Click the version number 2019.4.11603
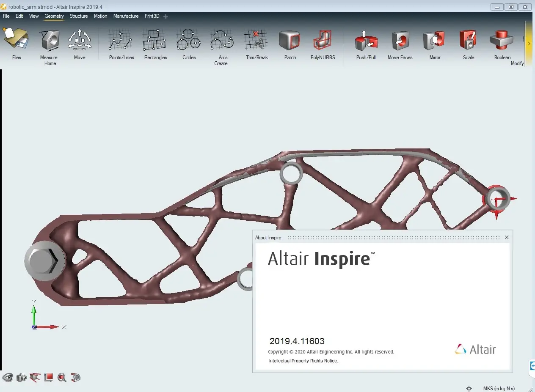The height and width of the screenshot is (392, 535). click(x=297, y=341)
